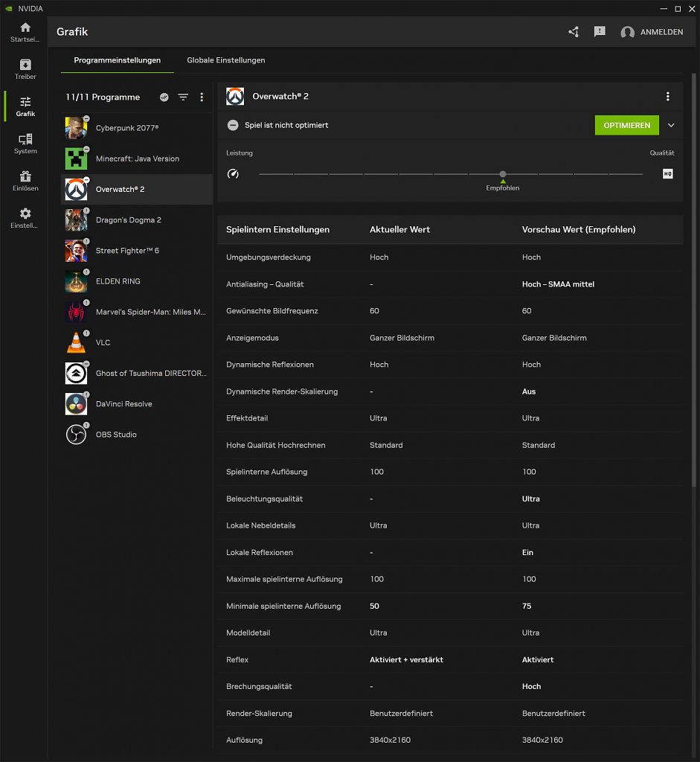Select OBS Studio entry
This screenshot has width=700, height=762.
tap(137, 435)
